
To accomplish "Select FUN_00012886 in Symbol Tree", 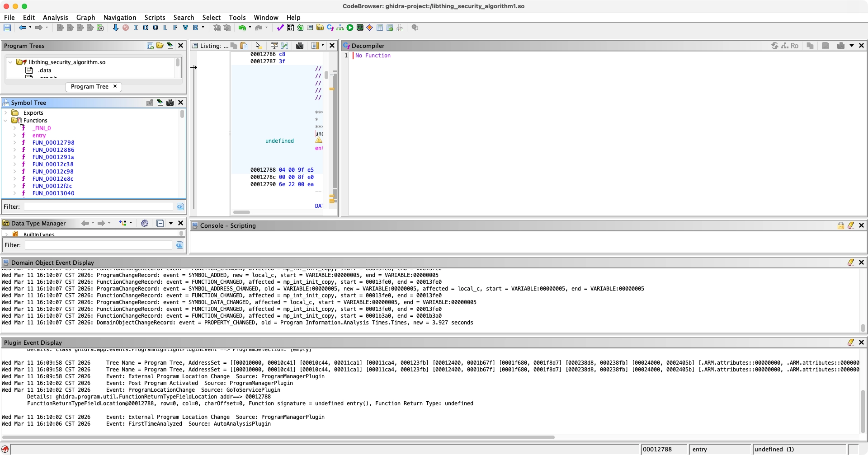I will (53, 150).
